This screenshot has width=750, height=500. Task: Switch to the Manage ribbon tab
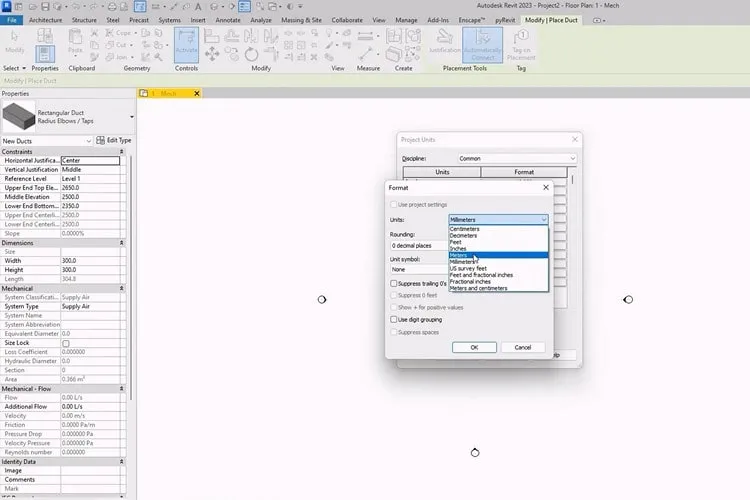click(406, 20)
